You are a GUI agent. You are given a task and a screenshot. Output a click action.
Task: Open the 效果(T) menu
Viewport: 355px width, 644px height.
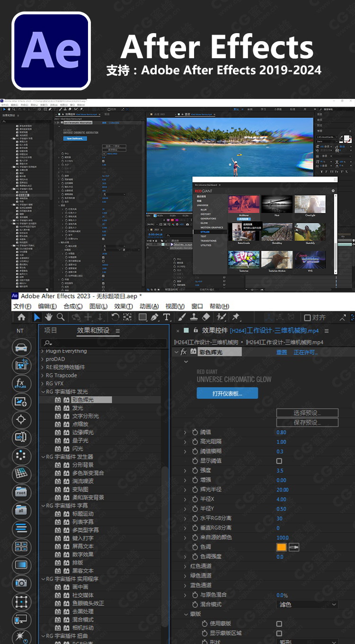click(x=124, y=306)
